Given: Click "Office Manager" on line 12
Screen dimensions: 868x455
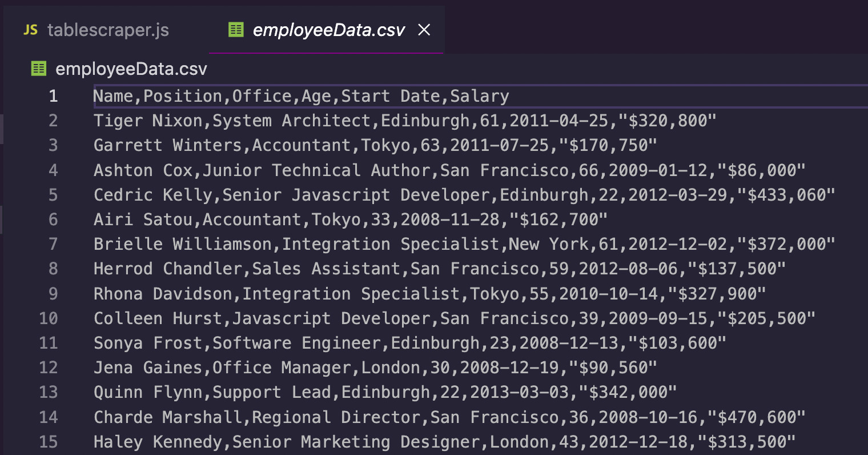Looking at the screenshot, I should pyautogui.click(x=282, y=368).
